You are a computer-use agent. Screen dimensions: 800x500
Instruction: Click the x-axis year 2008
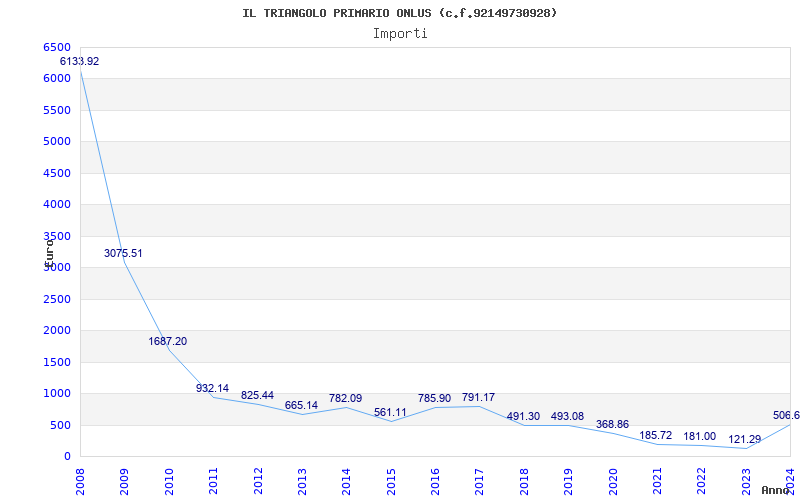tap(80, 481)
